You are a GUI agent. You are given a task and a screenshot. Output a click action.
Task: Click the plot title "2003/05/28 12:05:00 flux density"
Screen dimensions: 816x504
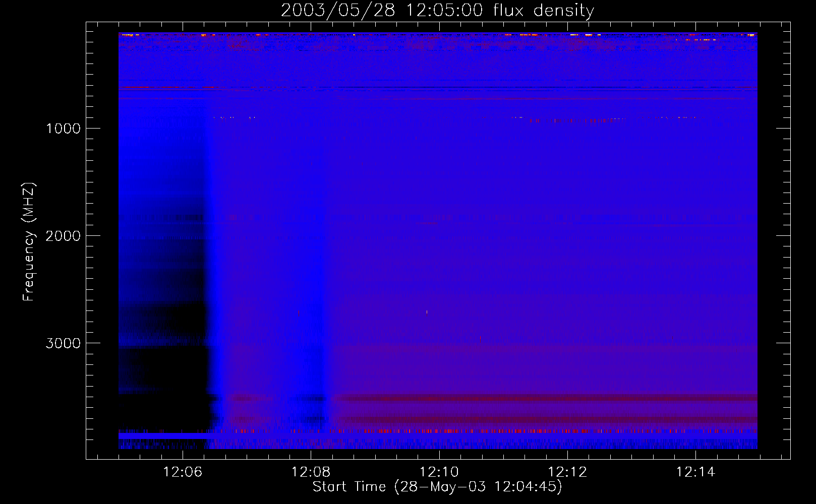click(437, 10)
